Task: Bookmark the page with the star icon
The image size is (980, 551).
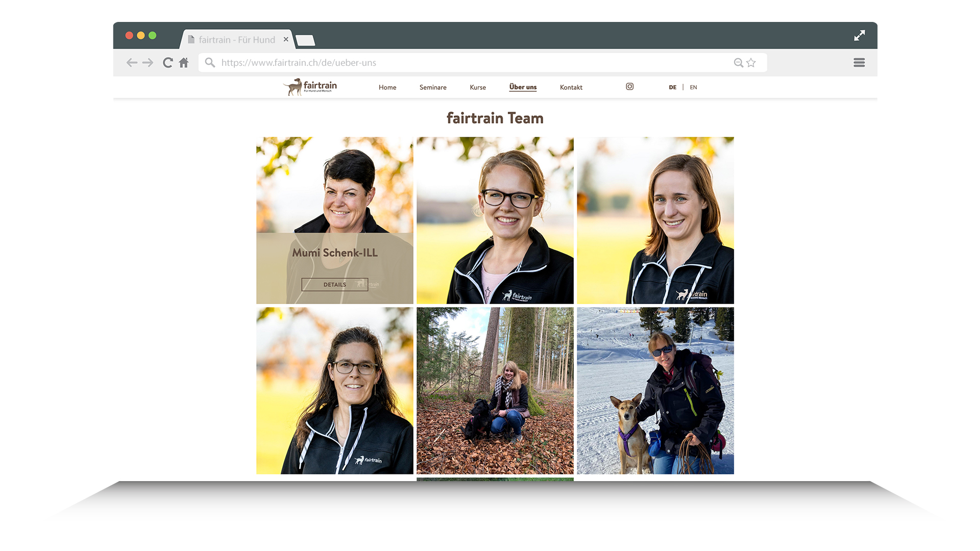Action: [x=751, y=62]
